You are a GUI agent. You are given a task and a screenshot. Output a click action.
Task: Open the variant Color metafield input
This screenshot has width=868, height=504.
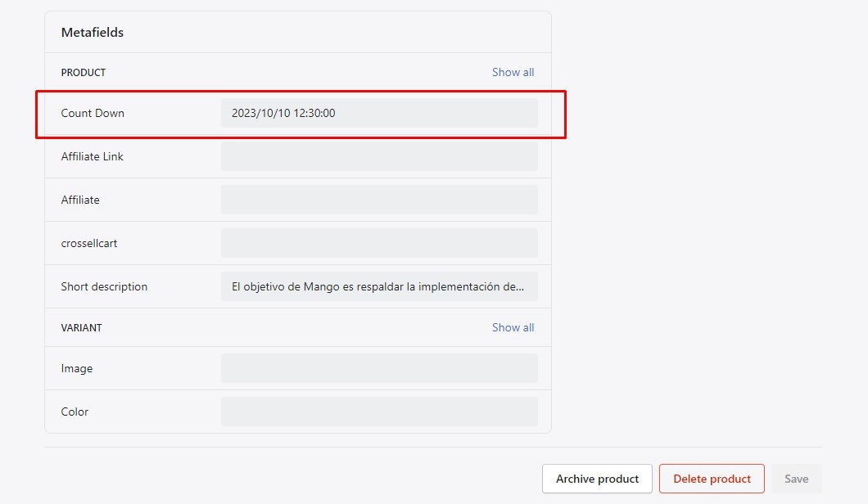tap(379, 412)
